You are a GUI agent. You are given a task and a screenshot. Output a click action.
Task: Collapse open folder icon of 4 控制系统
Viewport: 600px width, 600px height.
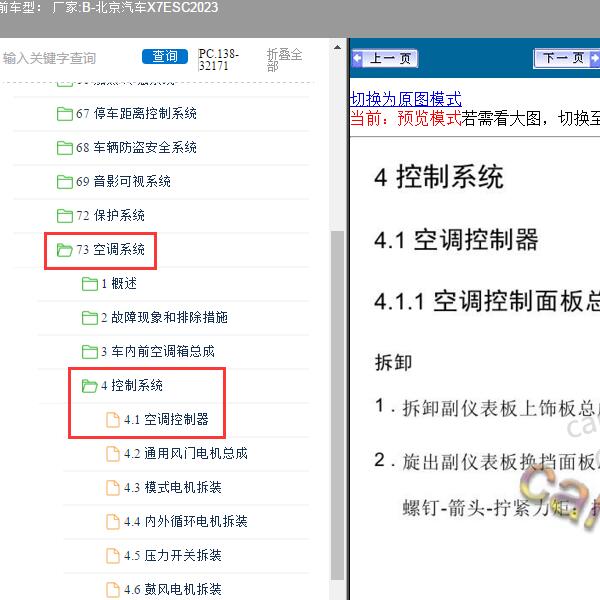[90, 386]
